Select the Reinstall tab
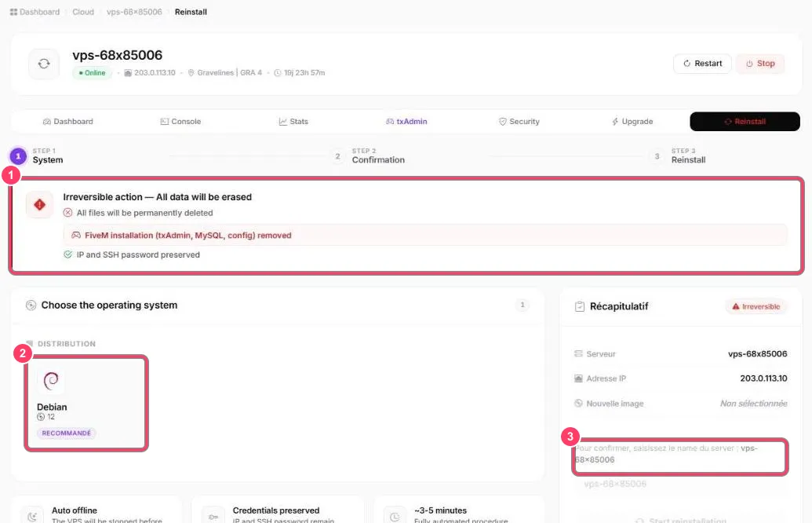The height and width of the screenshot is (523, 812). [745, 121]
